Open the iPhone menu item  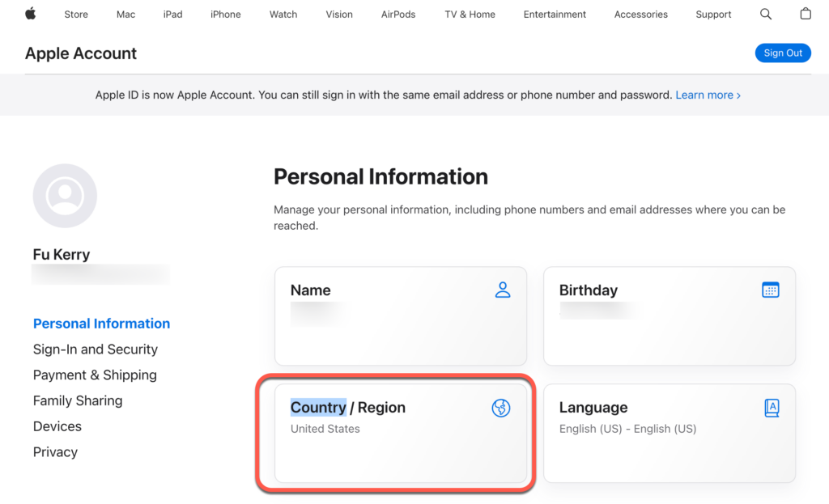[x=226, y=14]
